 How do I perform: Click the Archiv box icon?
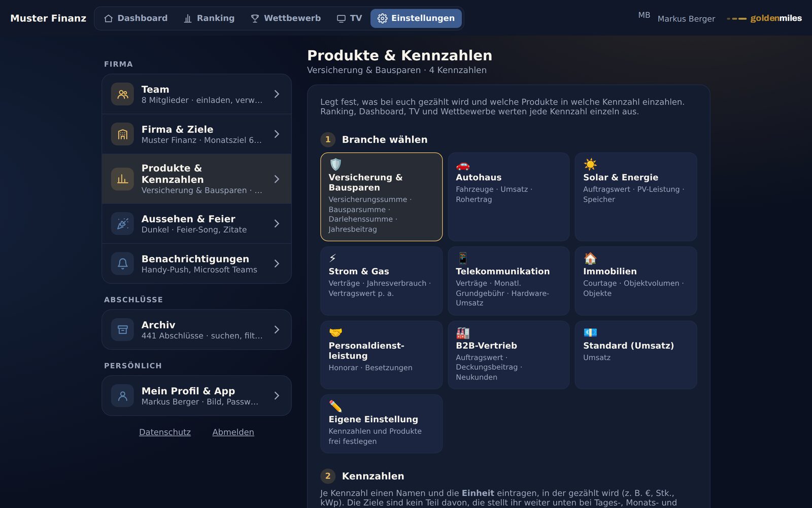[122, 330]
